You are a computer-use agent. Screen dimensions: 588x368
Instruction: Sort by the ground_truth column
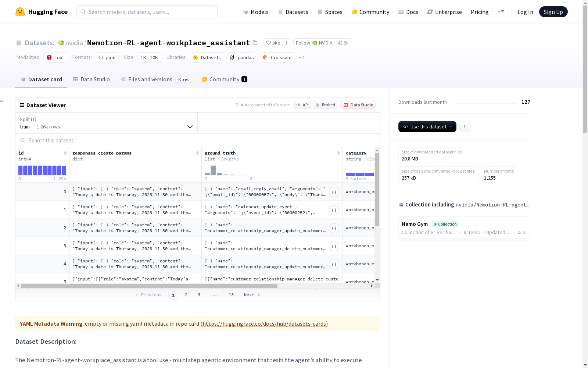338,153
